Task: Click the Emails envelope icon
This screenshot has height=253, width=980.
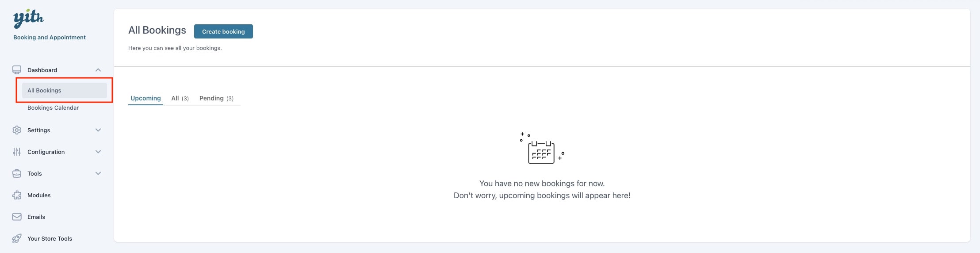Action: 17,217
